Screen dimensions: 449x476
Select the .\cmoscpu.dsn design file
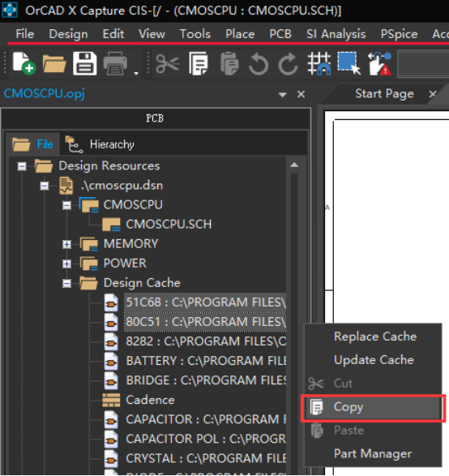click(122, 186)
